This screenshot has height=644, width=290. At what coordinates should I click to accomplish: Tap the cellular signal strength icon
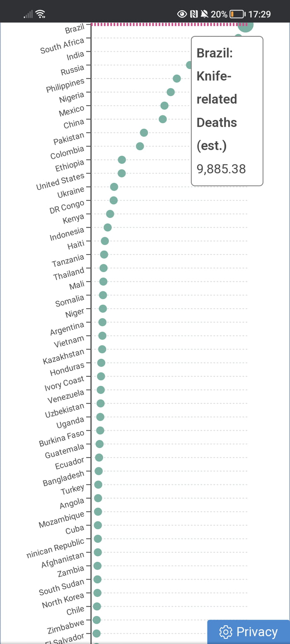pos(27,14)
